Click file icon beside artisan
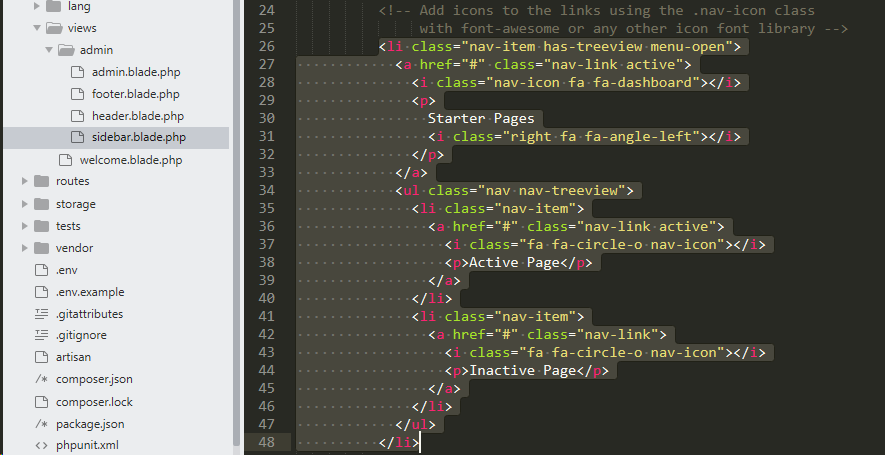 pyautogui.click(x=41, y=357)
